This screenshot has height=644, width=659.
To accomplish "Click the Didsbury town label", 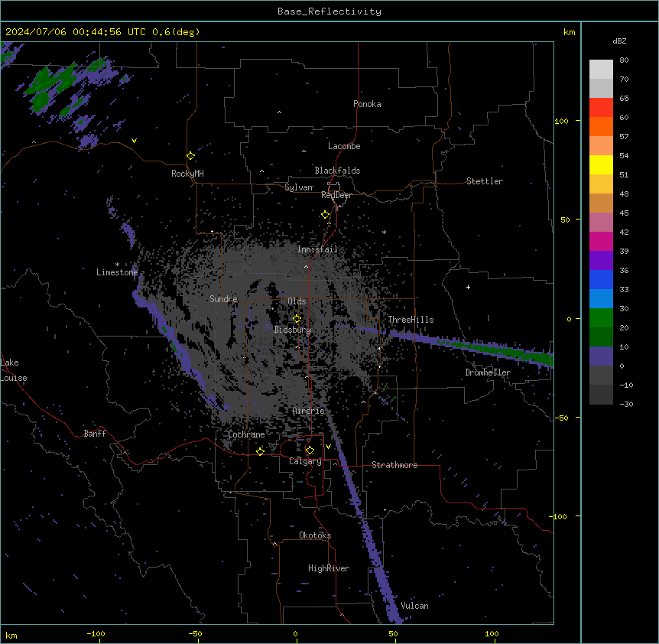I will click(x=293, y=330).
